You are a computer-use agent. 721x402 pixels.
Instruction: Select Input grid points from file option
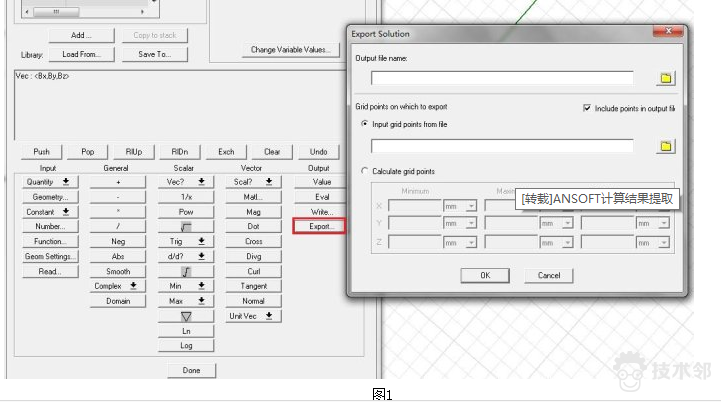(364, 123)
